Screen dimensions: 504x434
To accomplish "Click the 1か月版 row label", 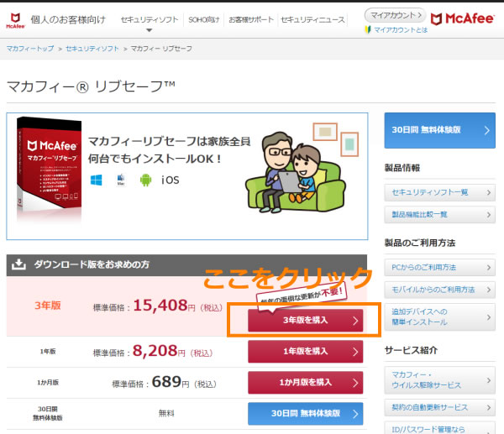I will tap(48, 382).
